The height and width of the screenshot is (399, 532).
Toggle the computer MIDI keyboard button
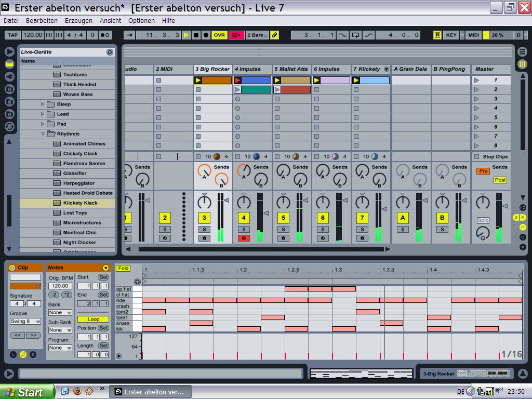437,35
